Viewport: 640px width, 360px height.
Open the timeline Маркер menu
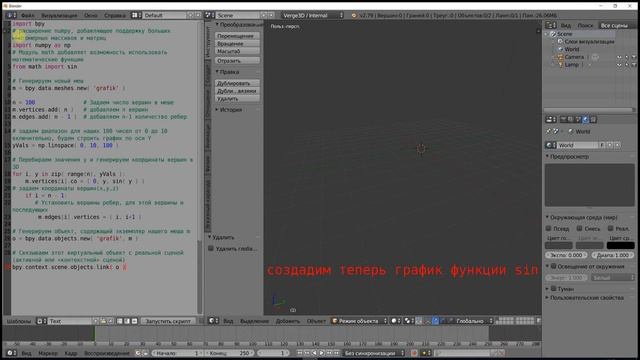tap(48, 353)
